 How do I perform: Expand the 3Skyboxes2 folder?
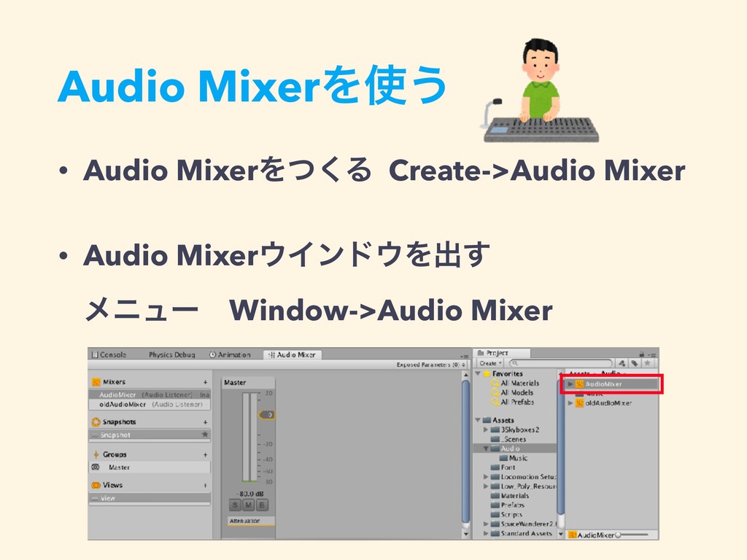486,429
